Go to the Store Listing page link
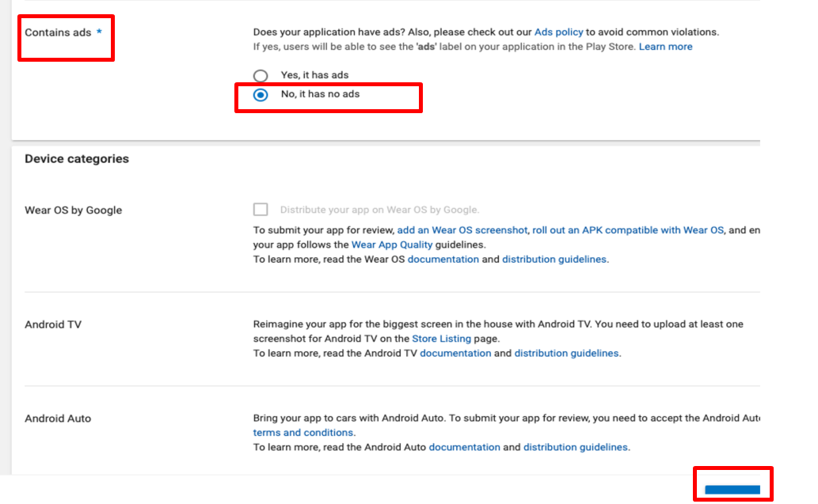 [441, 339]
